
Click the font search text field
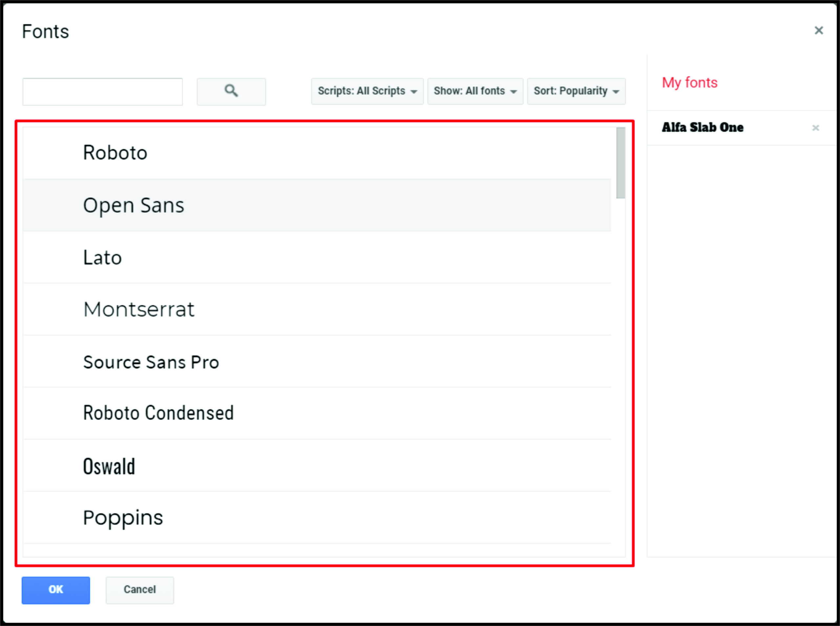click(x=102, y=92)
